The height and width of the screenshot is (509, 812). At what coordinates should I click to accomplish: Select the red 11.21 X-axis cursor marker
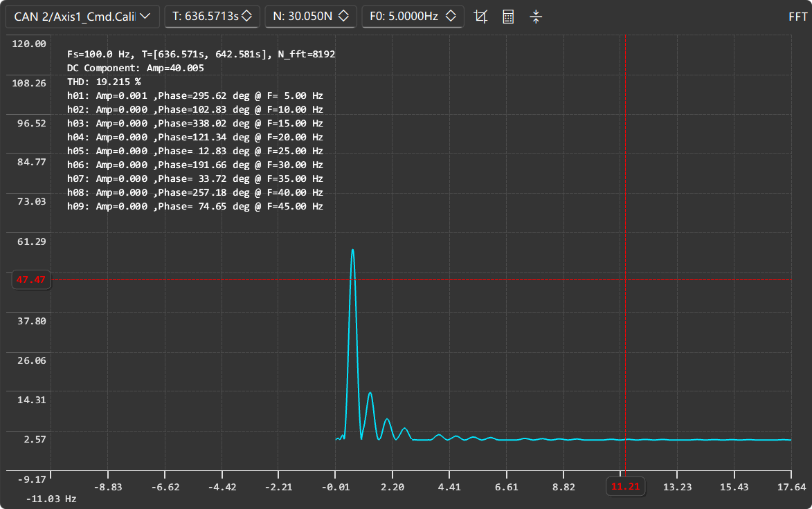[626, 487]
